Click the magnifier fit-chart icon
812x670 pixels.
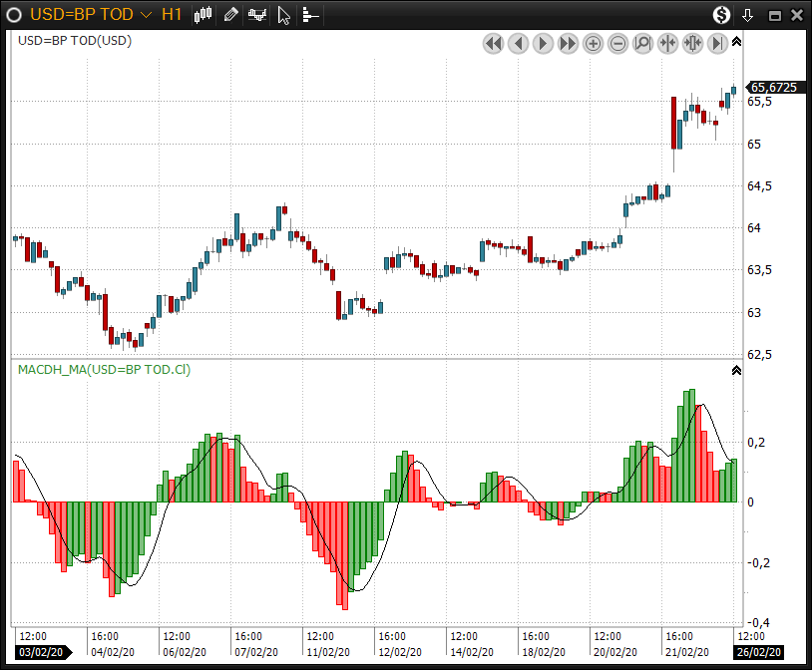tap(642, 43)
